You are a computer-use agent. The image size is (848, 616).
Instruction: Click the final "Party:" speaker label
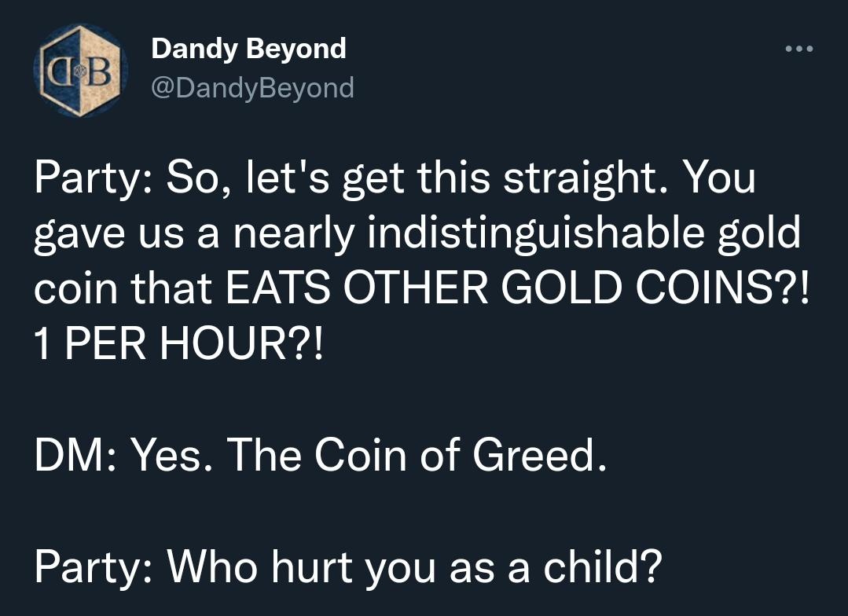(95, 566)
